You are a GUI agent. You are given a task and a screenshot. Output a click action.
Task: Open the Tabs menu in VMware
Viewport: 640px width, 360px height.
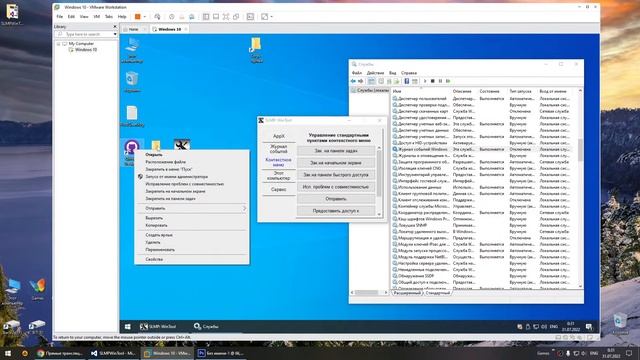pos(109,17)
